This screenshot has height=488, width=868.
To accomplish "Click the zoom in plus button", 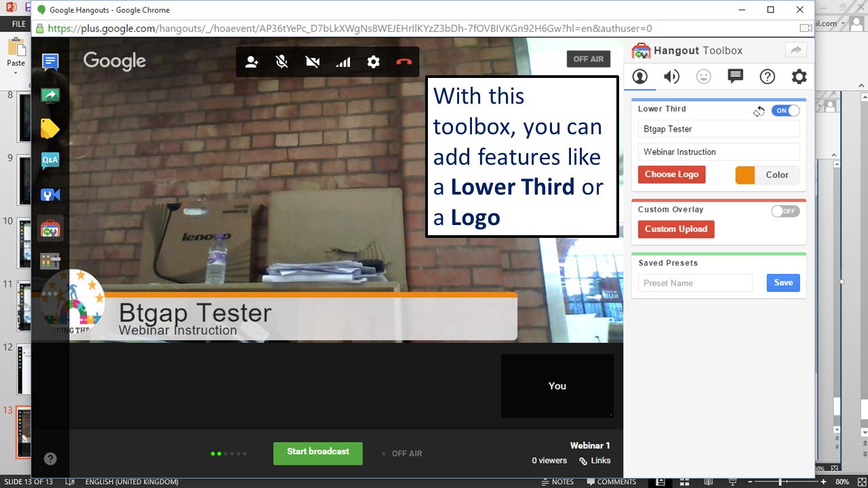I will (x=824, y=482).
